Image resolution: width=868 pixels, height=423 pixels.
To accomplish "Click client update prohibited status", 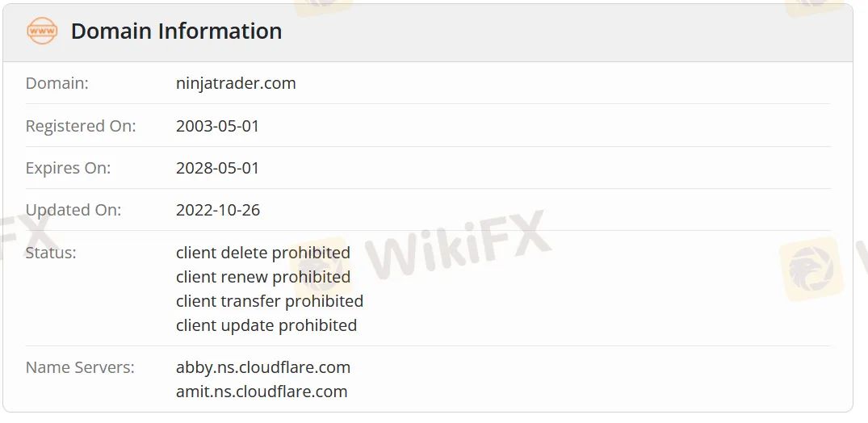I will (x=266, y=325).
